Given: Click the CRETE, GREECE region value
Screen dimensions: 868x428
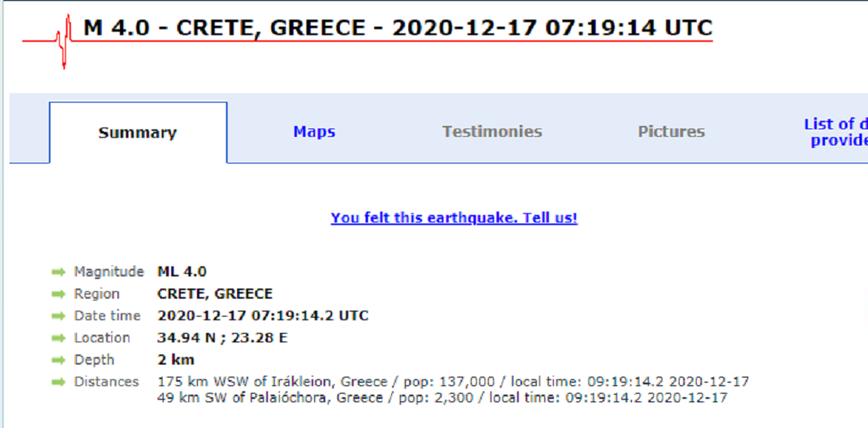Looking at the screenshot, I should [215, 294].
